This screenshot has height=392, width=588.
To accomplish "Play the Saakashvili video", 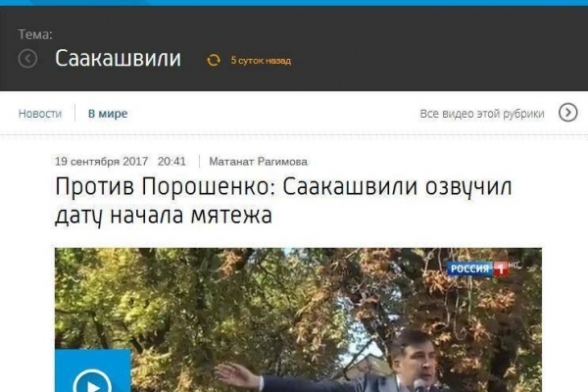I will (x=93, y=381).
